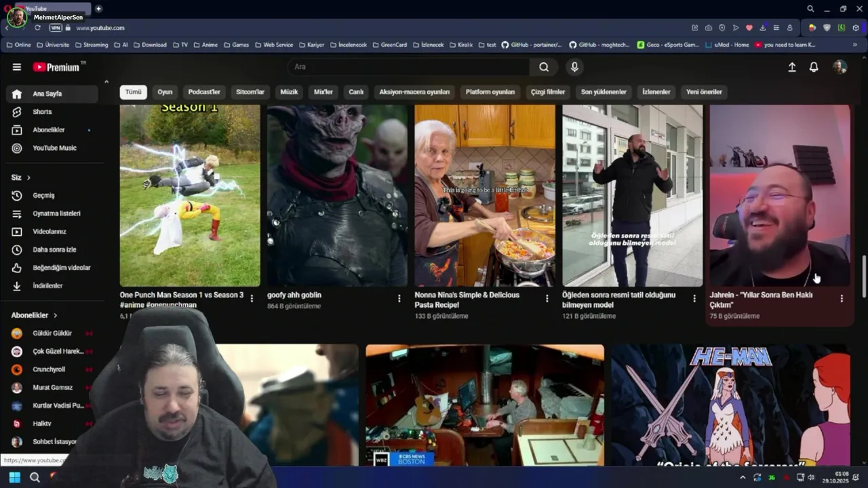Open the CBS News Boston video thumbnail
Image resolution: width=868 pixels, height=488 pixels.
tap(485, 405)
